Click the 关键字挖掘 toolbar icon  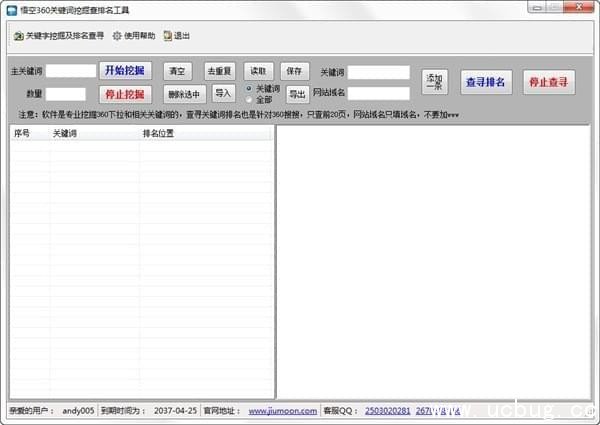click(x=19, y=36)
